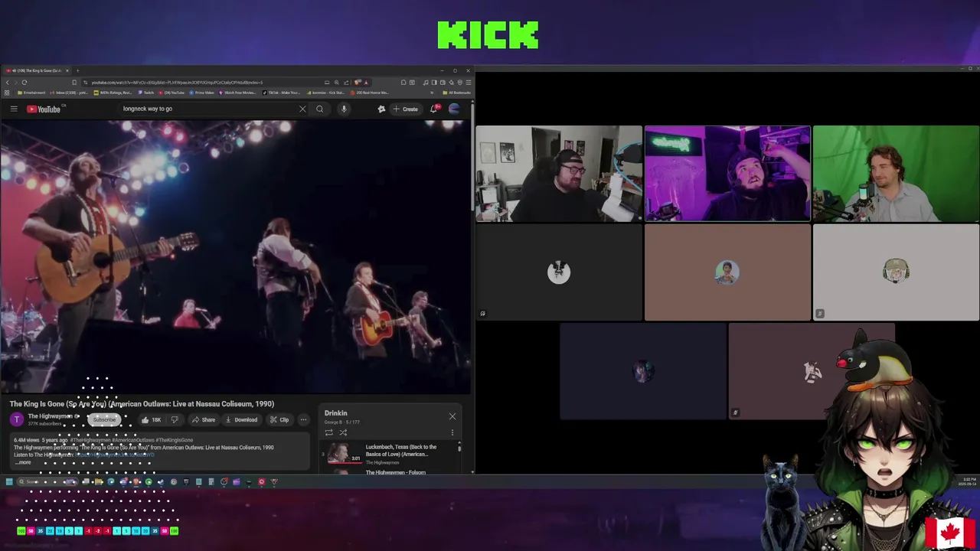Open the Watch Free Movies bookmark
Screen dimensions: 980x551
point(237,93)
